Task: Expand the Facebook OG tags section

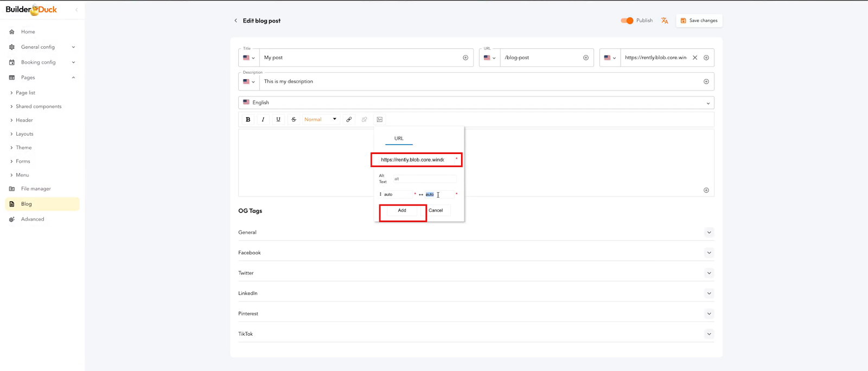Action: point(709,253)
